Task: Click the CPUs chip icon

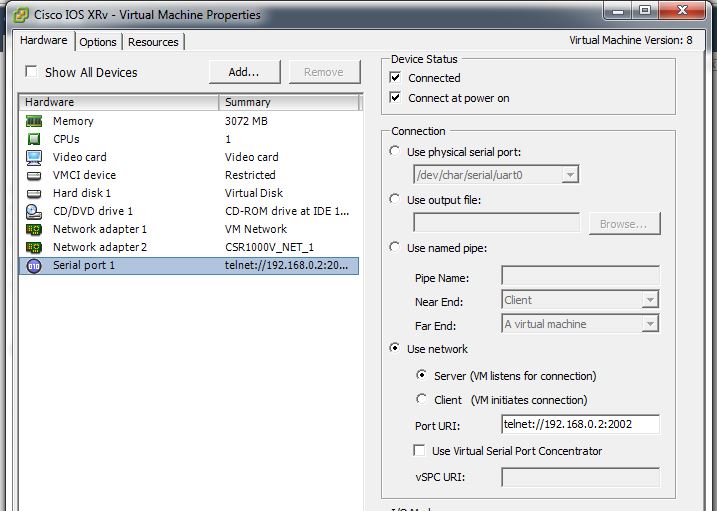Action: [x=34, y=139]
